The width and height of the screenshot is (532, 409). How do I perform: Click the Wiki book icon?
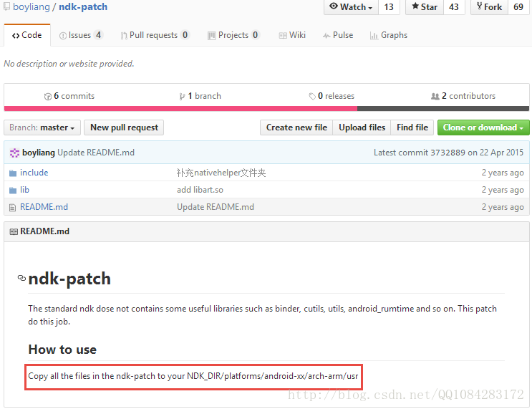pyautogui.click(x=283, y=36)
